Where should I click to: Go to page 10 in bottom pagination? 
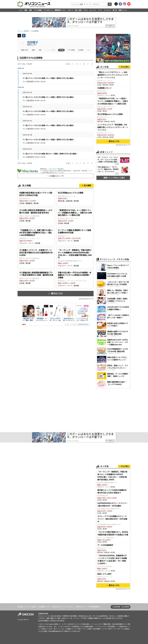pyautogui.click(x=84, y=163)
